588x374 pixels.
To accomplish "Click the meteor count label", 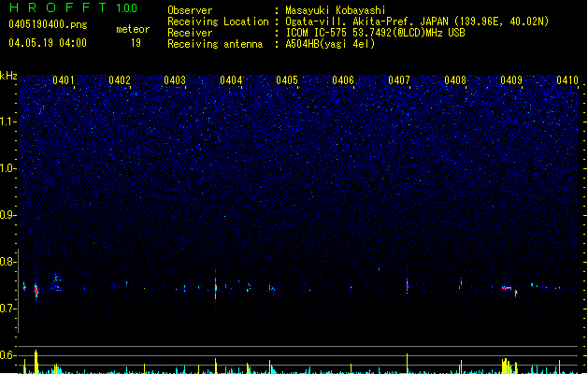I will pos(133,29).
